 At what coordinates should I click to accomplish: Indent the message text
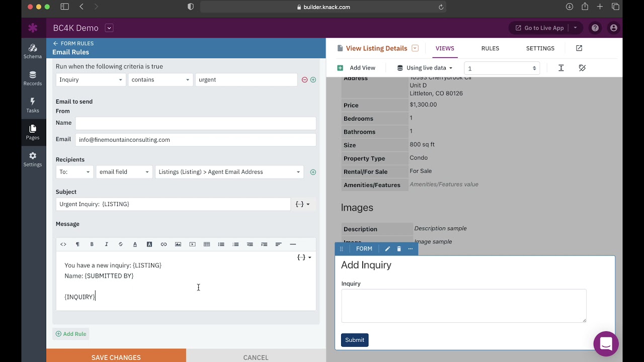[x=264, y=244]
